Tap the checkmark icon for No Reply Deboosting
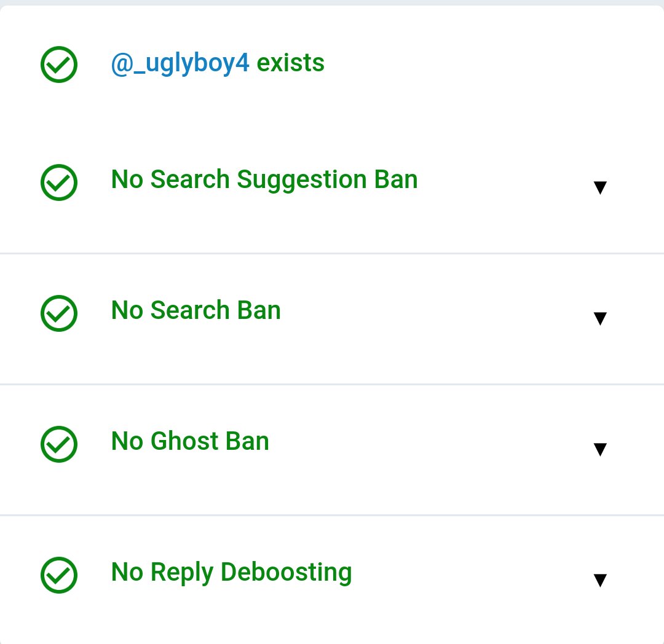Screen dimensions: 664x644 [x=59, y=575]
